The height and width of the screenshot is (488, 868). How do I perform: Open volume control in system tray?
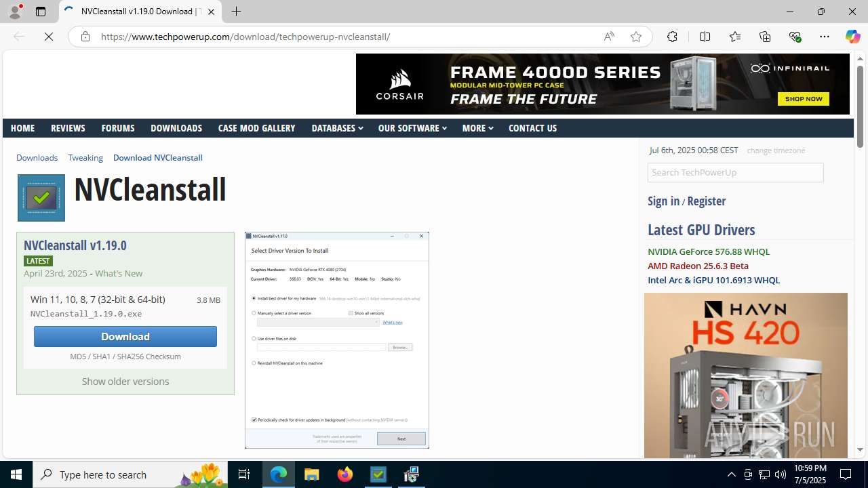coord(780,474)
